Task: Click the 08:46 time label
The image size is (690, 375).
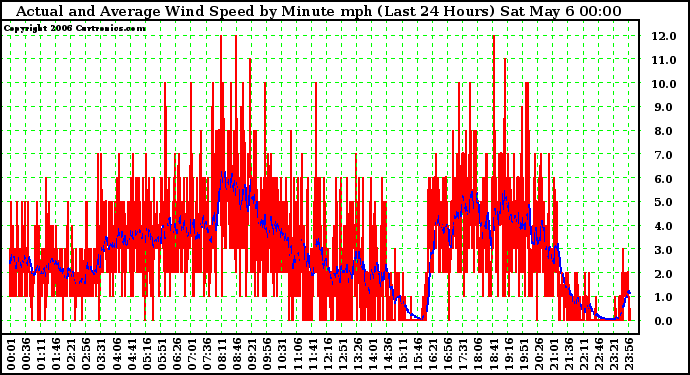Action: 237,354
